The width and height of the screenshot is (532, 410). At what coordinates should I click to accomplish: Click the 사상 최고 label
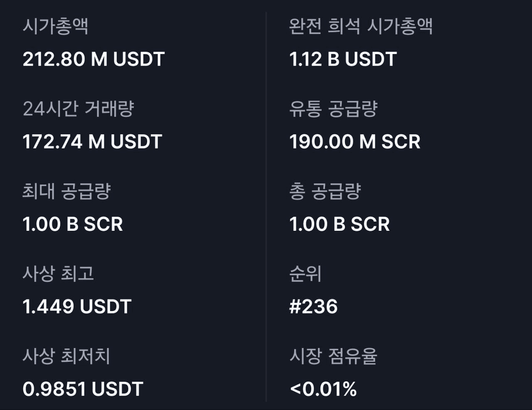click(58, 274)
